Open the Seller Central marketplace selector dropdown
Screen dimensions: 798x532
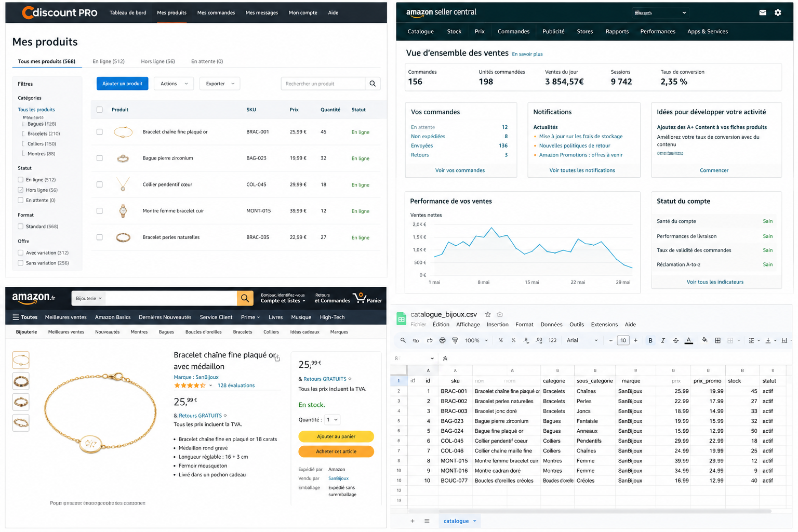660,12
